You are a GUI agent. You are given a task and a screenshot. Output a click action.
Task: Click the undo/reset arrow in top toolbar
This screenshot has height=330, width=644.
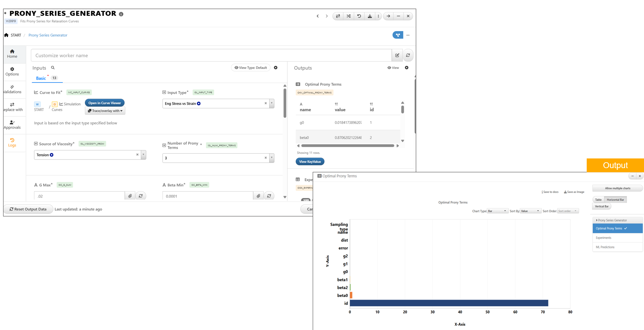point(359,16)
